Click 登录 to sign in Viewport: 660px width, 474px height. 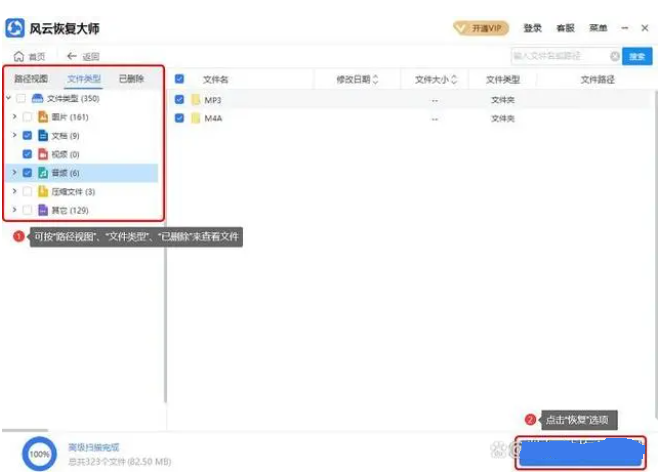(532, 28)
